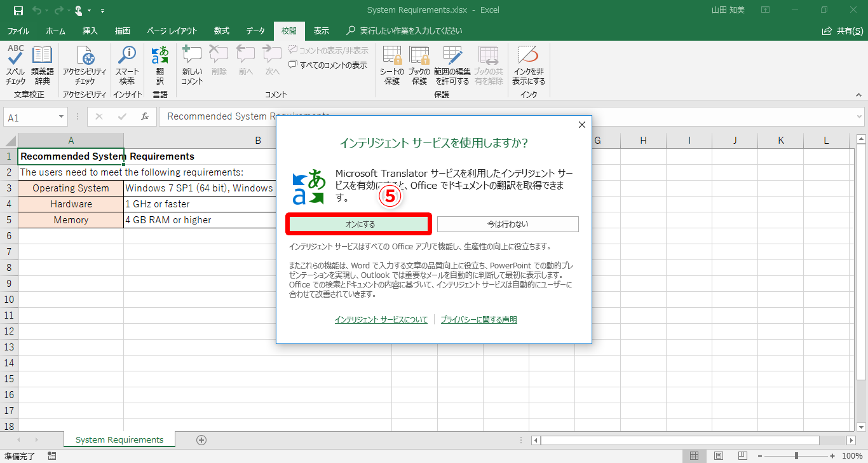Select cell Memory
Image resolution: width=868 pixels, height=463 pixels.
[x=71, y=220]
